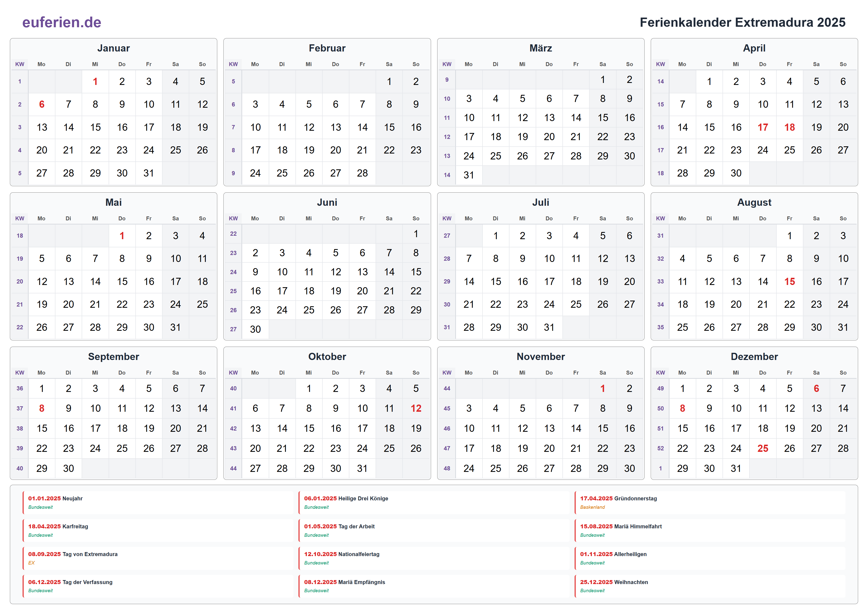Screen dimensions: 868x614
Task: Click red 25 in Dezember
Action: 763,448
